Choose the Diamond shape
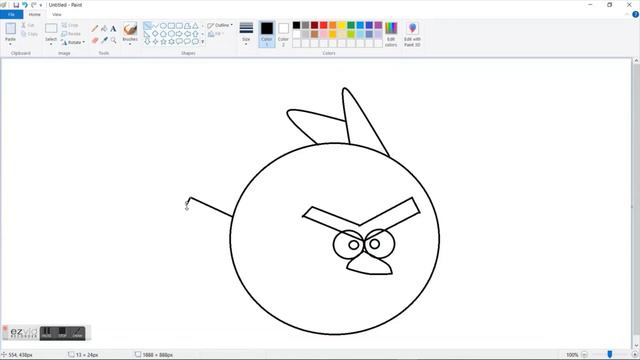Viewport: 640px width, 360px height. [x=156, y=33]
